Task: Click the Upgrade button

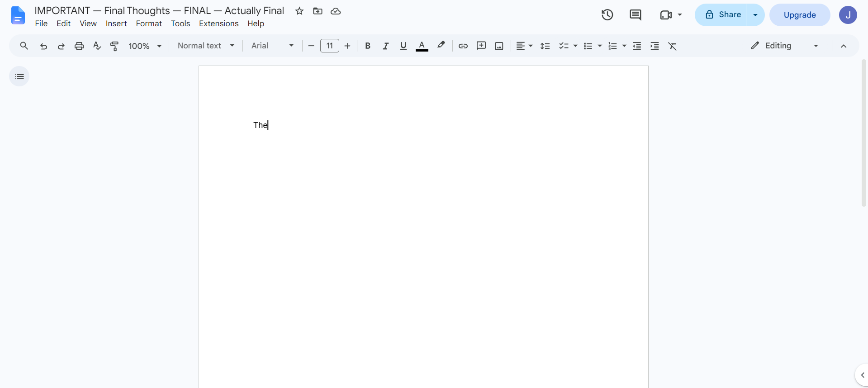Action: click(x=800, y=15)
